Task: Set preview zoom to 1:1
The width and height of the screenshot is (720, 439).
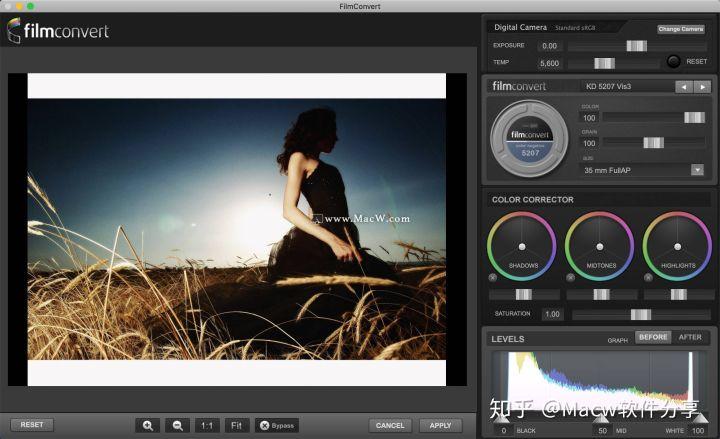Action: tap(207, 425)
